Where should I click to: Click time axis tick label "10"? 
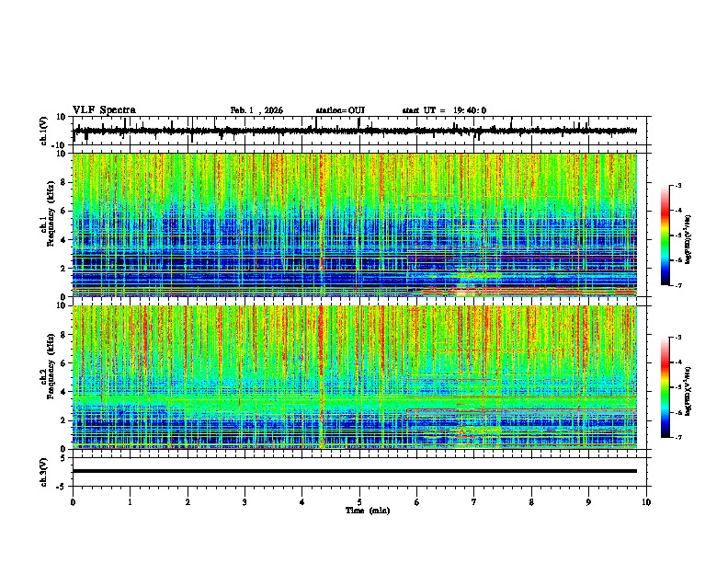[646, 502]
